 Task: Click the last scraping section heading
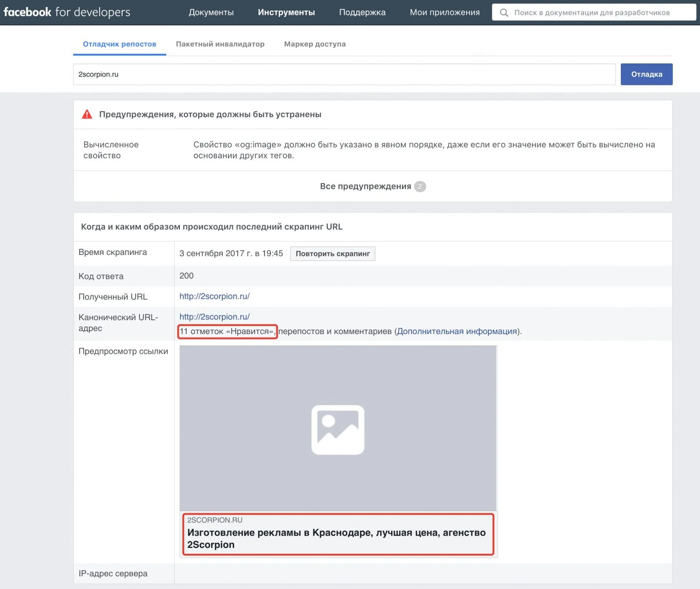click(x=212, y=227)
